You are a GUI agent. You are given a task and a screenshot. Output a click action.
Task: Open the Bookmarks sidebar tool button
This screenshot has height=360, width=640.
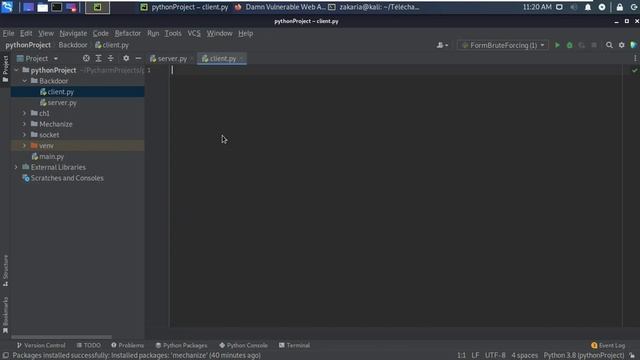[5, 315]
